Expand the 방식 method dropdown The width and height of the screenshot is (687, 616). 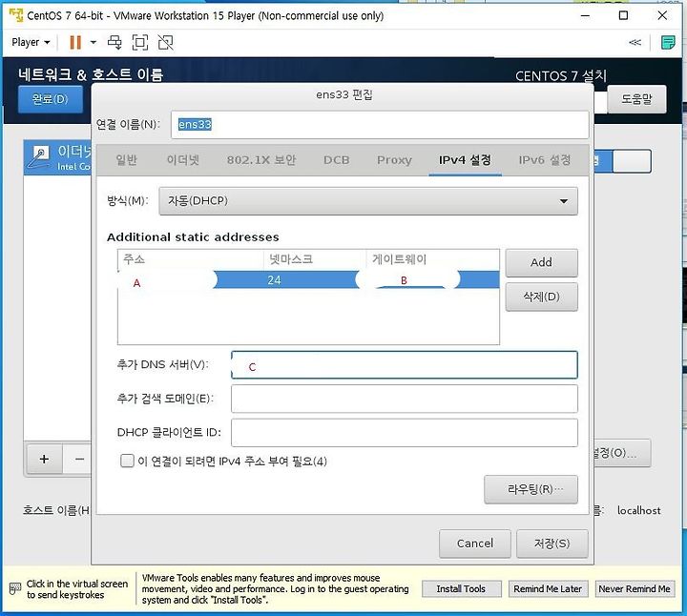click(368, 201)
